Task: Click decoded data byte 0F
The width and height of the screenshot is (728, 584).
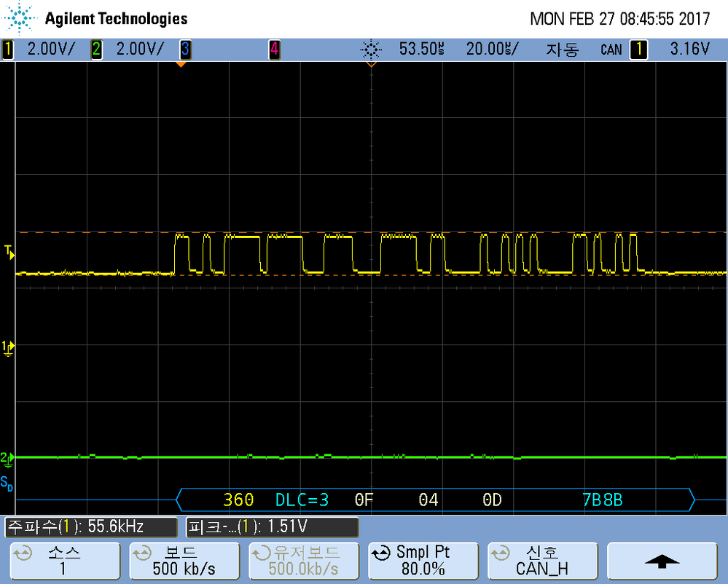Action: pos(364,500)
